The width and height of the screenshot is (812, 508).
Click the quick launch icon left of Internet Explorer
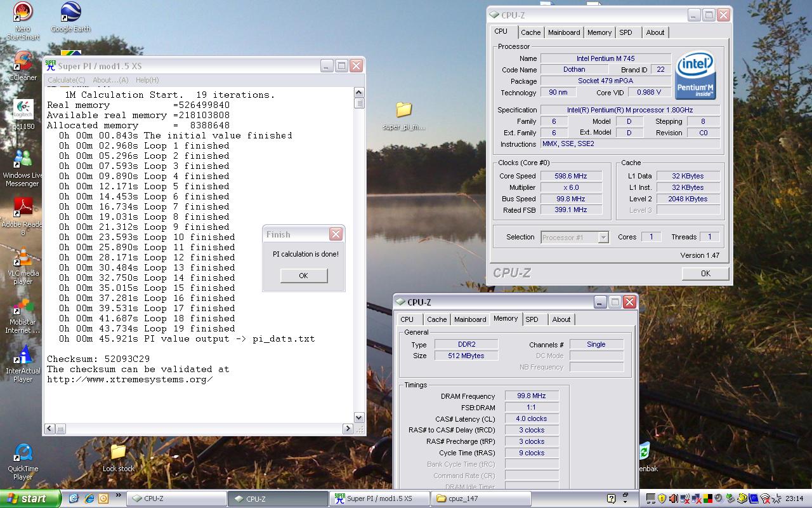click(x=74, y=498)
